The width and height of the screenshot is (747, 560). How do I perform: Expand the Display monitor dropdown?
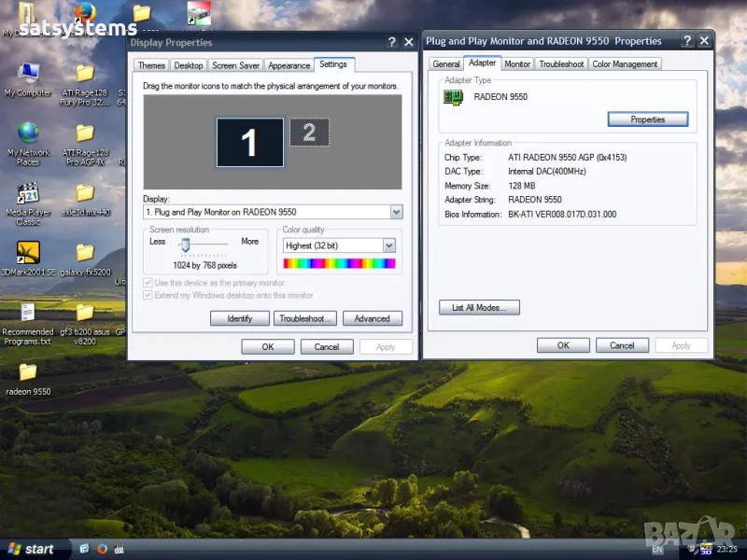tap(396, 212)
